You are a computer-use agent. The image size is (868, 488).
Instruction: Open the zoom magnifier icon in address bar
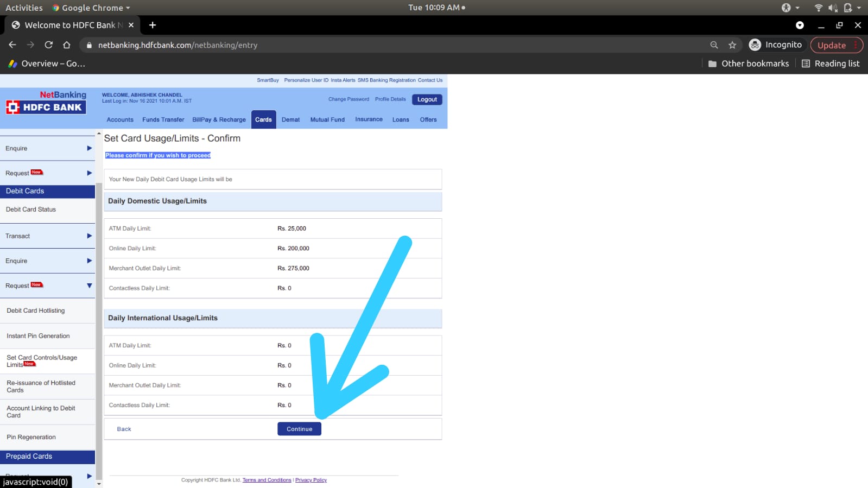click(714, 45)
